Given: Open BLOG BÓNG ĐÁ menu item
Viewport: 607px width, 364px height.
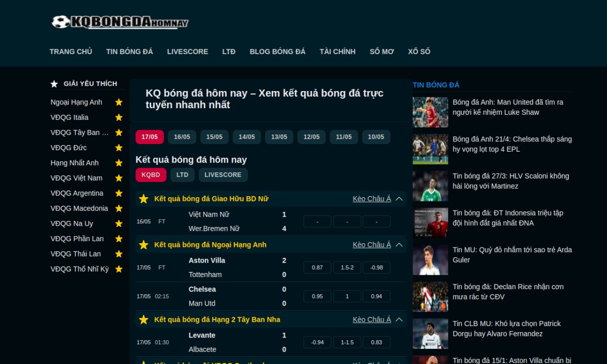Looking at the screenshot, I should point(277,52).
